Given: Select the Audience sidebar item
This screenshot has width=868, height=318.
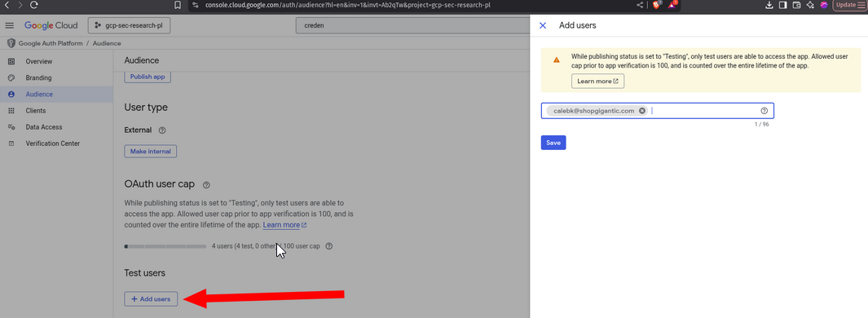Looking at the screenshot, I should [55, 95].
